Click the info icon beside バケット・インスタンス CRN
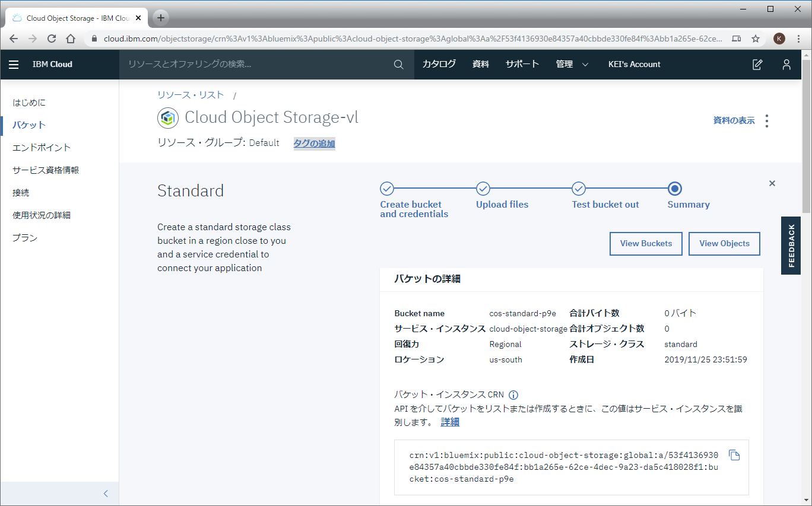The width and height of the screenshot is (812, 506). pyautogui.click(x=514, y=395)
